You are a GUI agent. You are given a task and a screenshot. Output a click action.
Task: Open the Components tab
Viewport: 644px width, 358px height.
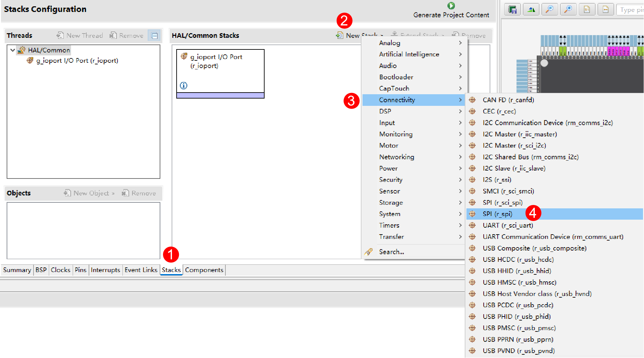click(x=204, y=270)
